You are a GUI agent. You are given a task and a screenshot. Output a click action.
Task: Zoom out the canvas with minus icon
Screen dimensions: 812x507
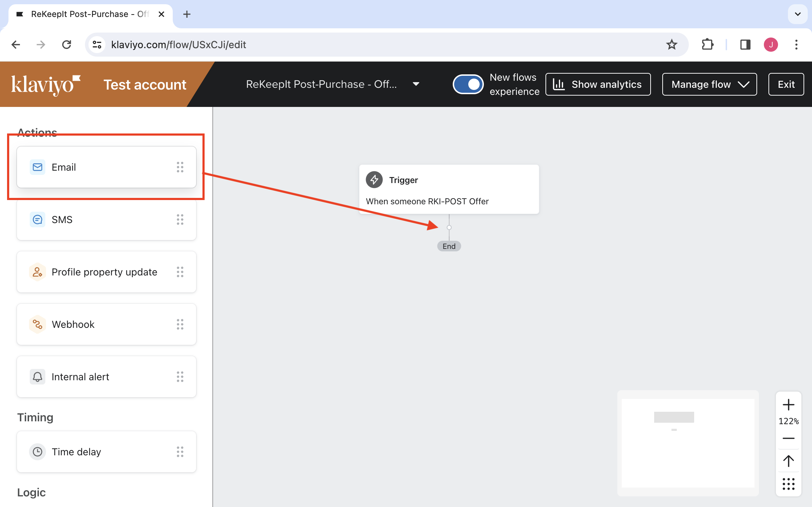point(788,438)
